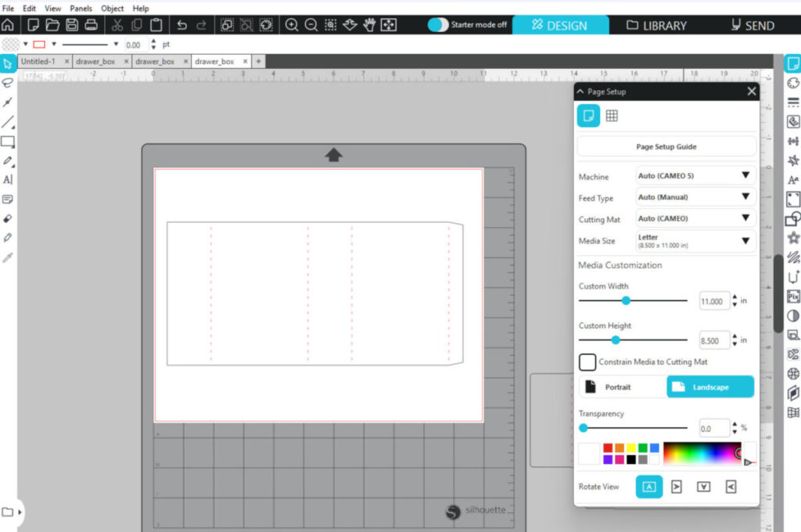Open the Pix panel icon on right sidebar
801x532 pixels.
pos(793,297)
